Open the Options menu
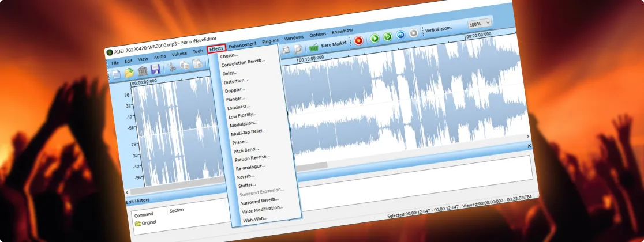This screenshot has height=242, width=644. tap(317, 35)
